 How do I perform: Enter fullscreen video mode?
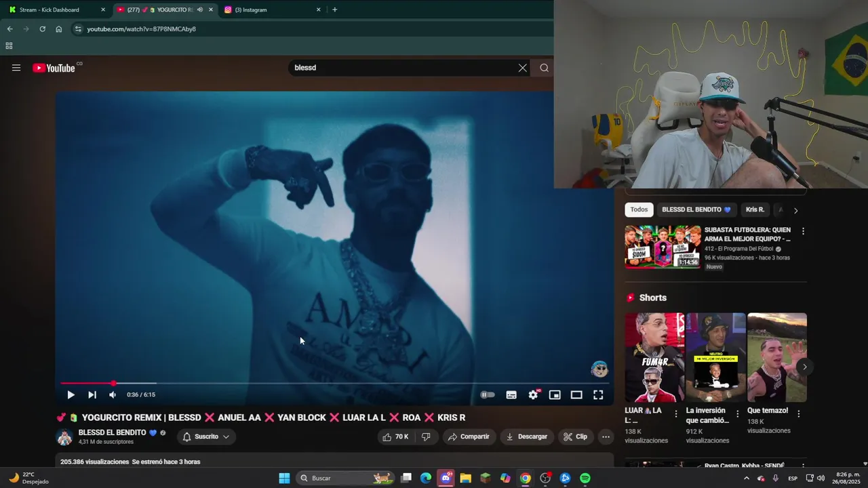tap(598, 394)
